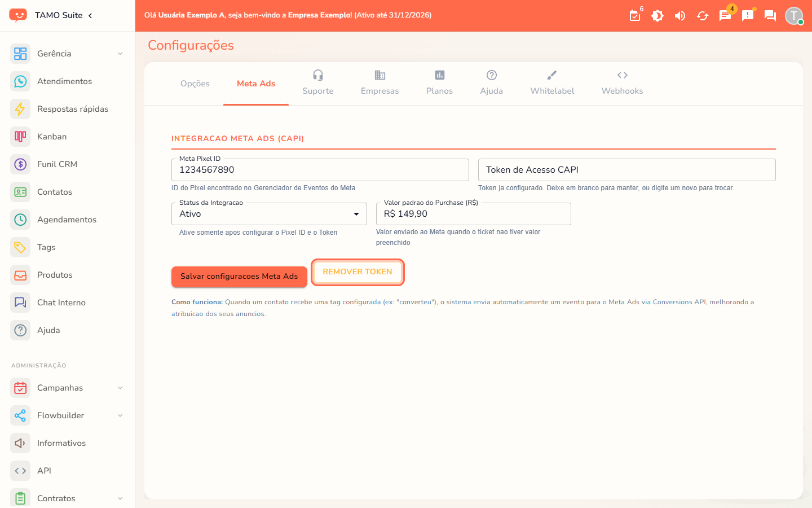
Task: Open the Ajuda settings tab
Action: 492,84
